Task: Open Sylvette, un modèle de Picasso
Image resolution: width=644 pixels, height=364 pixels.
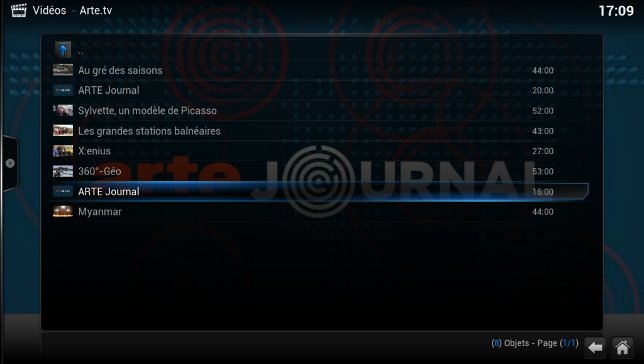Action: coord(320,111)
